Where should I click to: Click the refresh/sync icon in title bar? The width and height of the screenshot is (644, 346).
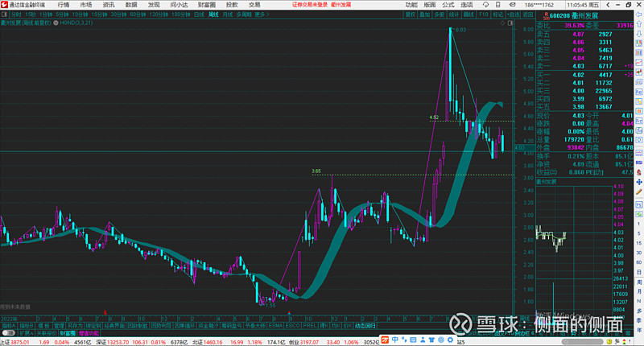click(x=485, y=5)
